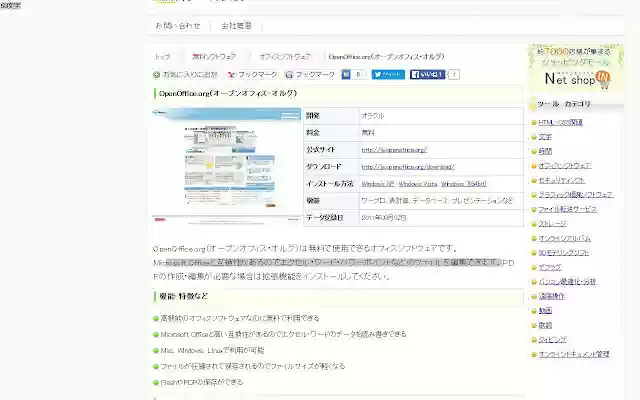Go to トップ breadcrumb
This screenshot has height=400, width=640.
[162, 57]
